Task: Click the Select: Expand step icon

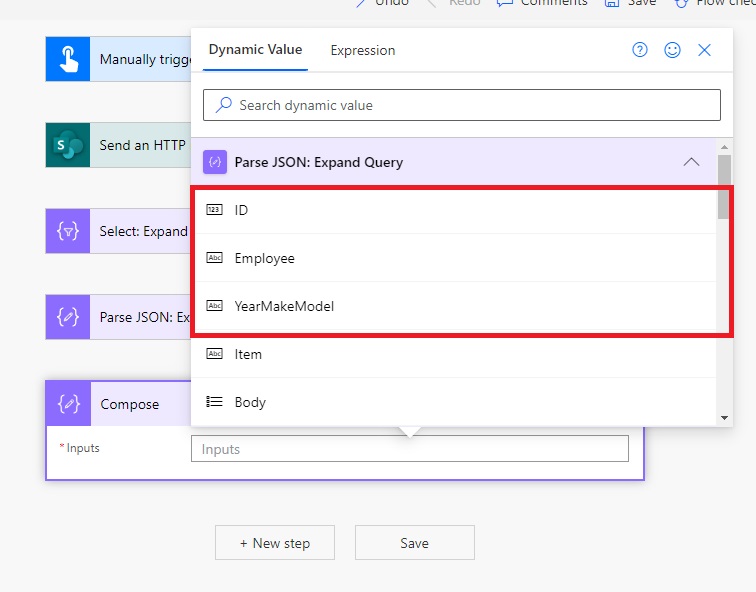Action: tap(68, 231)
